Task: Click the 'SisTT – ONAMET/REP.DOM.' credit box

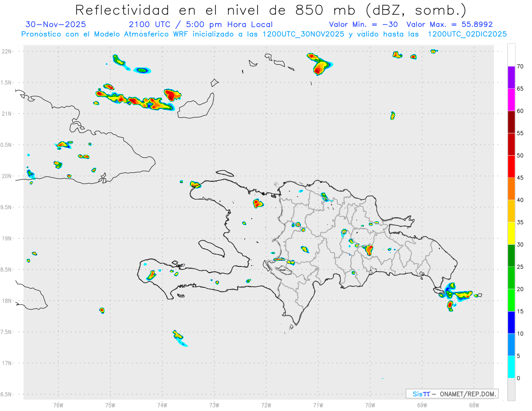Action: [x=452, y=394]
